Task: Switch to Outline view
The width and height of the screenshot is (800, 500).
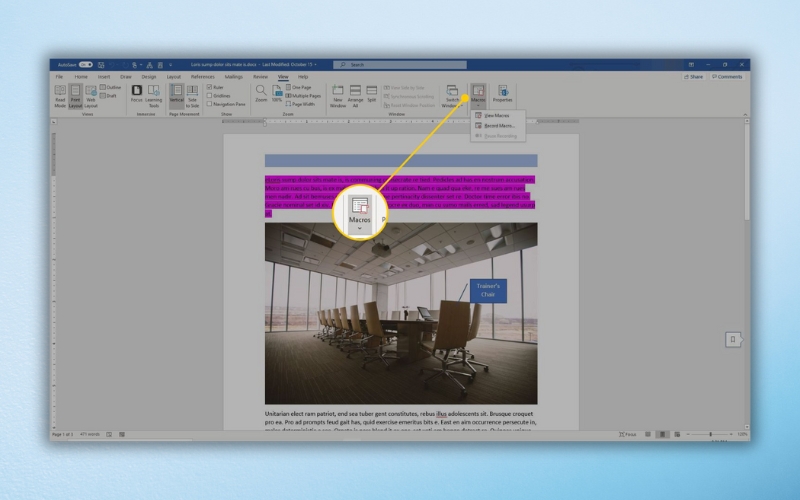Action: 111,87
